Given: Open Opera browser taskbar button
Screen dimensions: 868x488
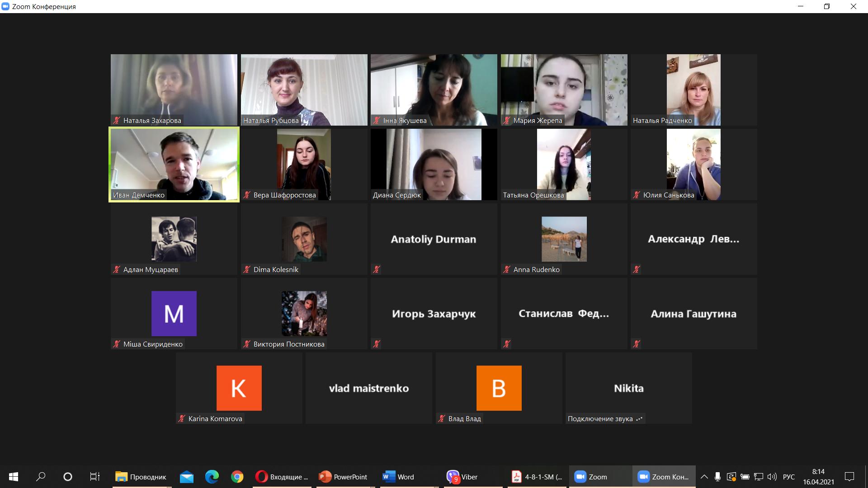Looking at the screenshot, I should [282, 477].
